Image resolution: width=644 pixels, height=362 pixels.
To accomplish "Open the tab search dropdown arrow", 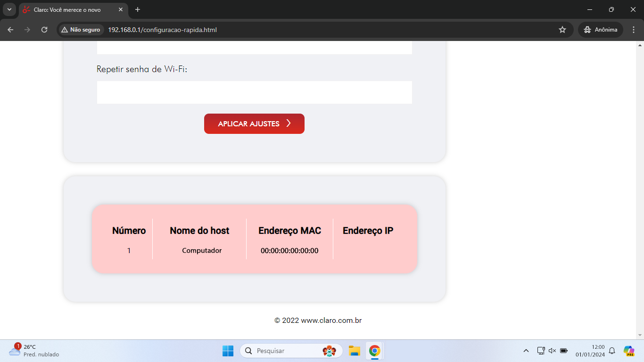I will [x=9, y=9].
